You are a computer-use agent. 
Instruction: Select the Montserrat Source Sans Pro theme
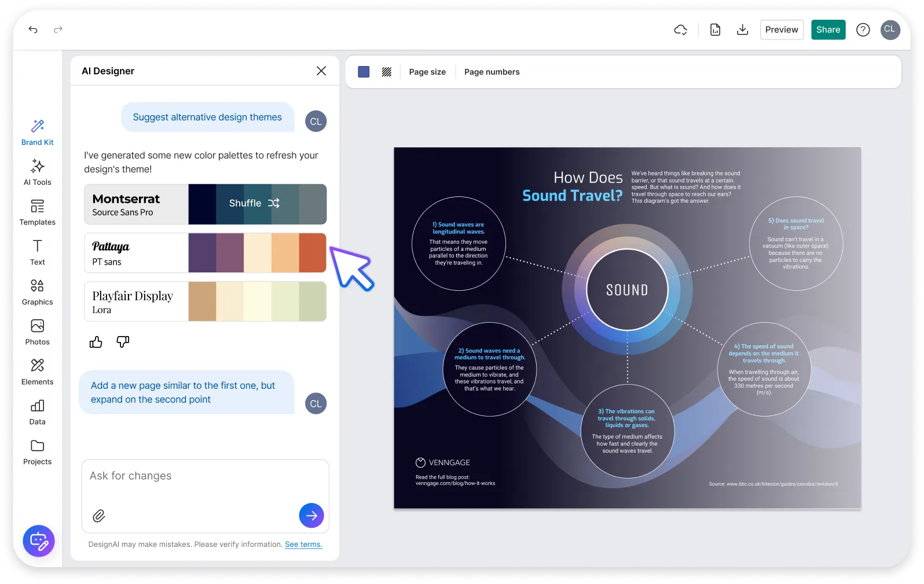pos(206,204)
